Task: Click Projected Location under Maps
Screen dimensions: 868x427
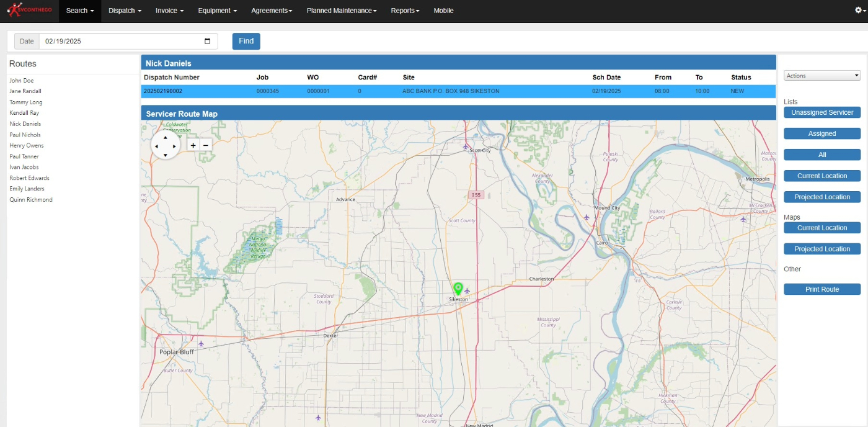Action: (822, 249)
